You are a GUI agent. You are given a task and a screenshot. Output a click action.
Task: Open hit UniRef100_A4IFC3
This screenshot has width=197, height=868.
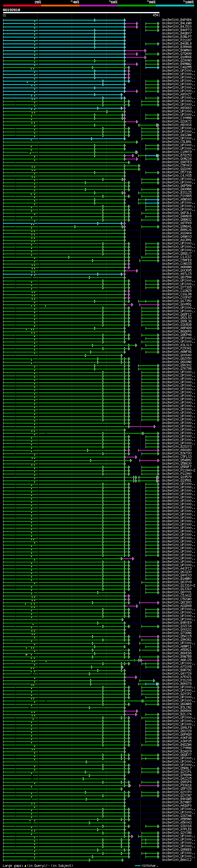(177, 568)
